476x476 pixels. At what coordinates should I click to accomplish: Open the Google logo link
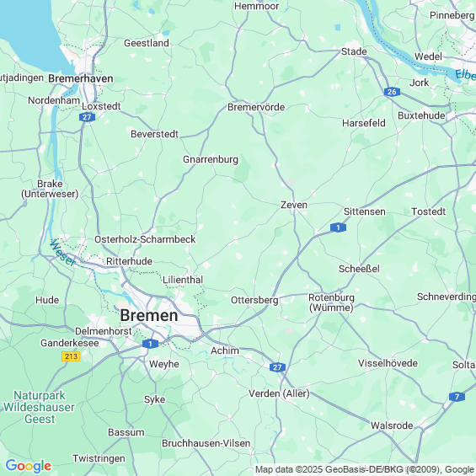pos(29,466)
